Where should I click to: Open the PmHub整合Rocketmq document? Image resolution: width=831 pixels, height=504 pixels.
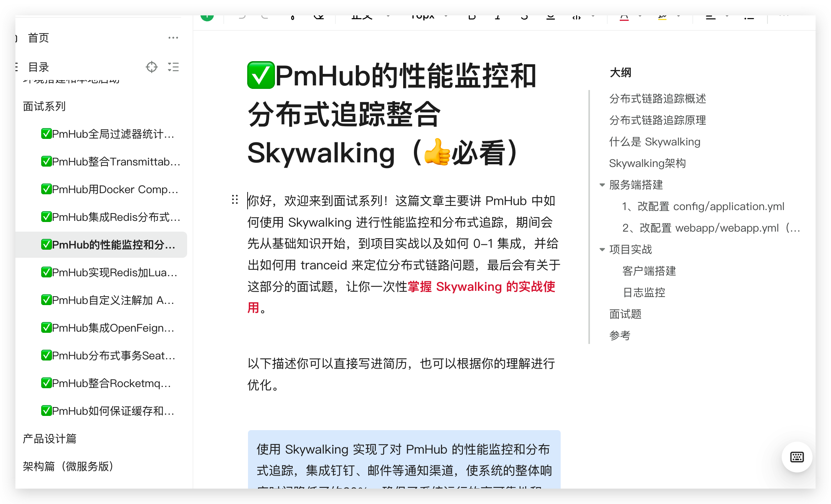click(x=106, y=383)
